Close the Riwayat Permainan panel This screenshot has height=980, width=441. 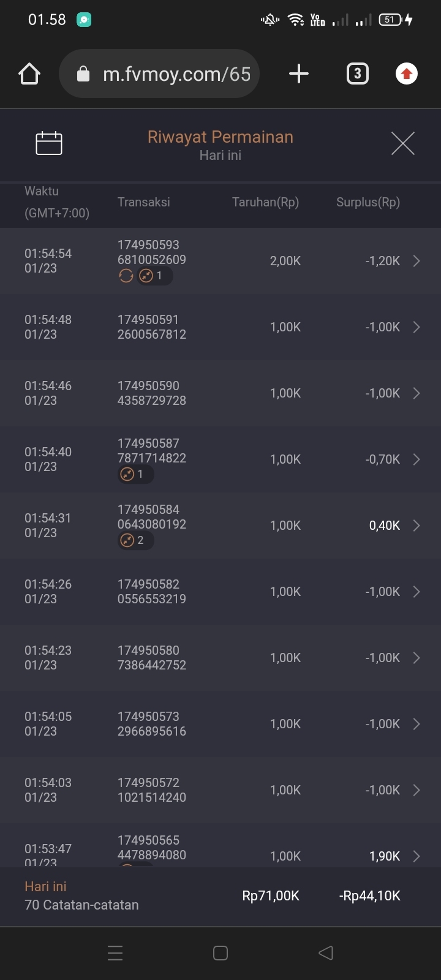tap(402, 143)
